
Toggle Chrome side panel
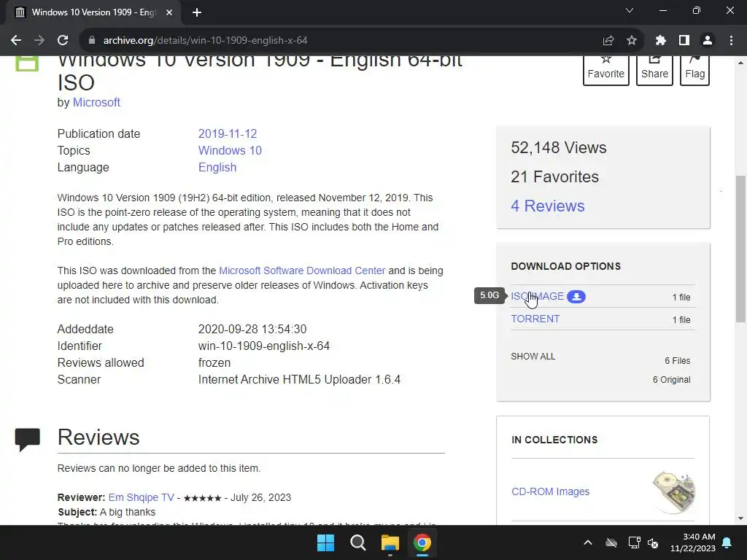click(684, 41)
